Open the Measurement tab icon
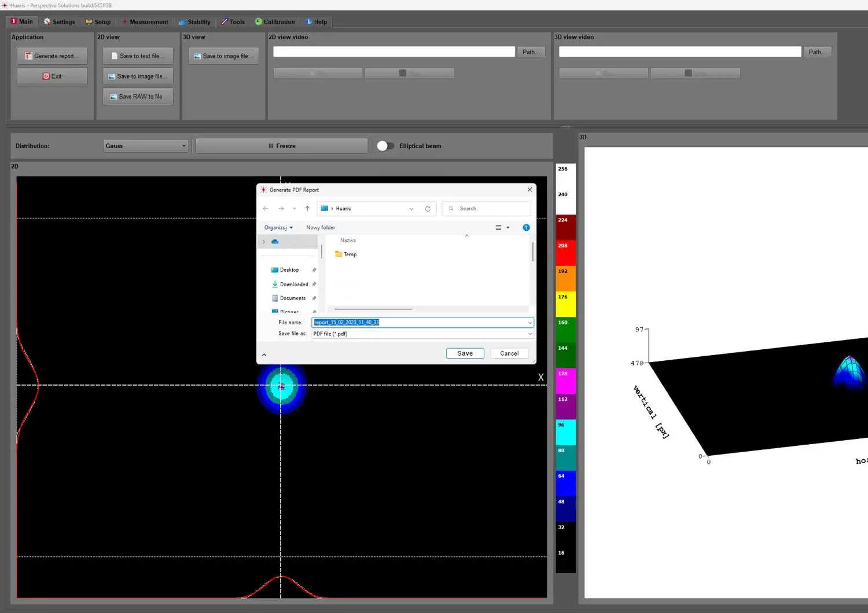 (x=125, y=21)
